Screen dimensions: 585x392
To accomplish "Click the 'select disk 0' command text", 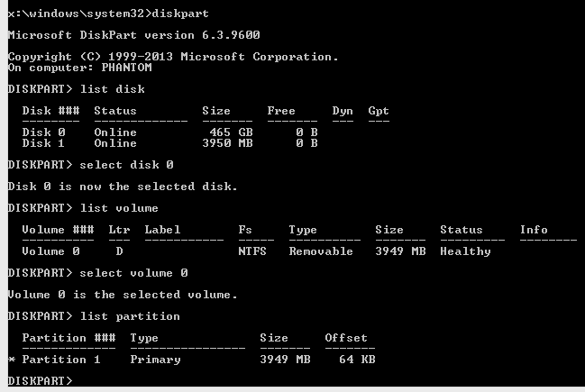I will click(x=127, y=165).
